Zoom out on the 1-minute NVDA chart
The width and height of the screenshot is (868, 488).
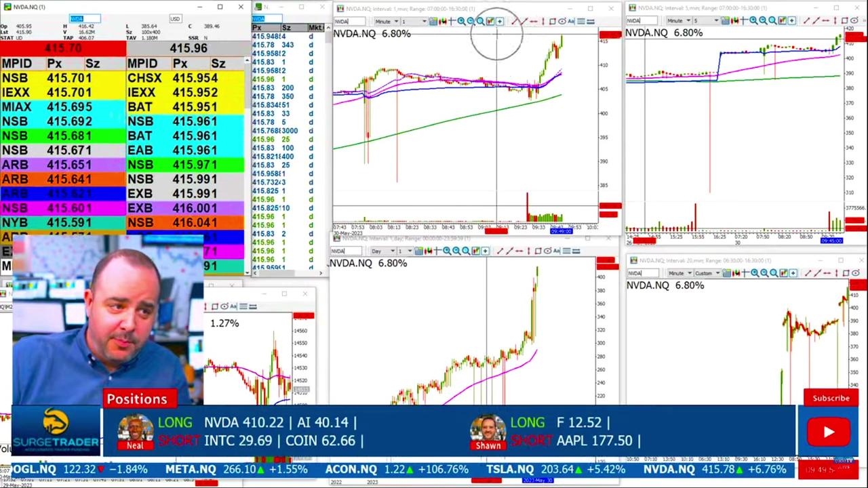tap(471, 22)
